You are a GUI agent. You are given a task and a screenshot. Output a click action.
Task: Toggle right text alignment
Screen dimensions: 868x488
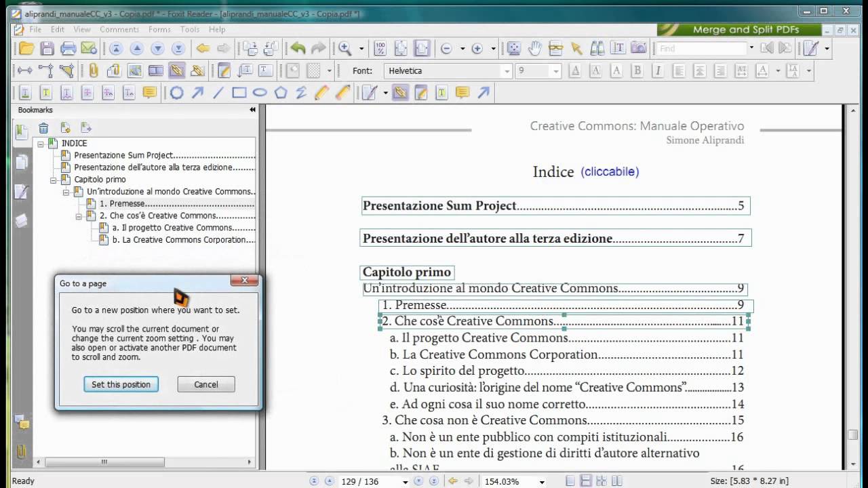click(721, 70)
